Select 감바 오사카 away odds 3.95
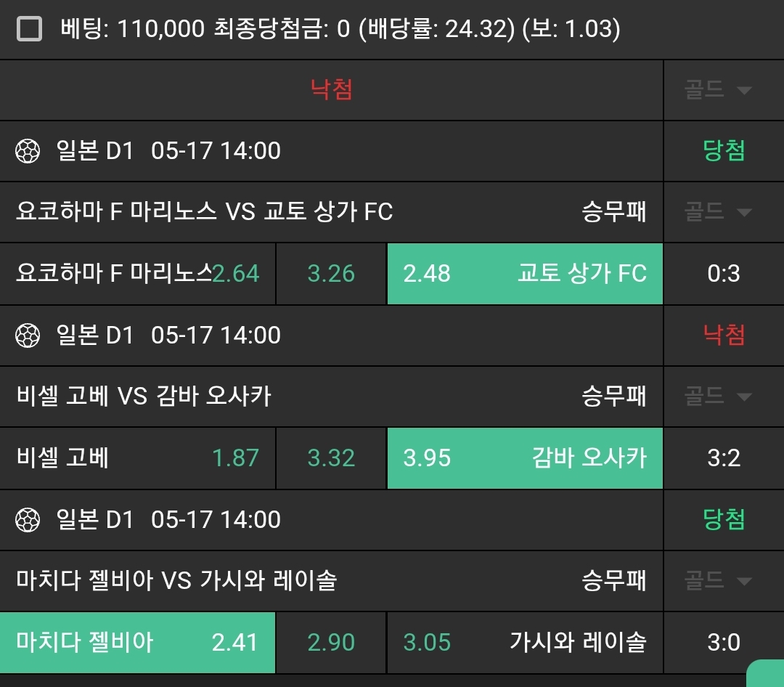Screen dimensions: 784x687 pyautogui.click(x=525, y=458)
